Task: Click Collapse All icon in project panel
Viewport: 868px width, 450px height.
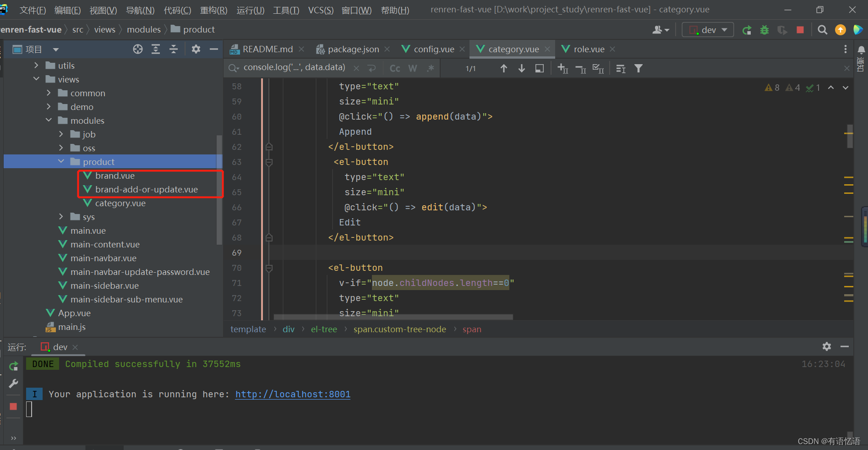Action: (174, 49)
